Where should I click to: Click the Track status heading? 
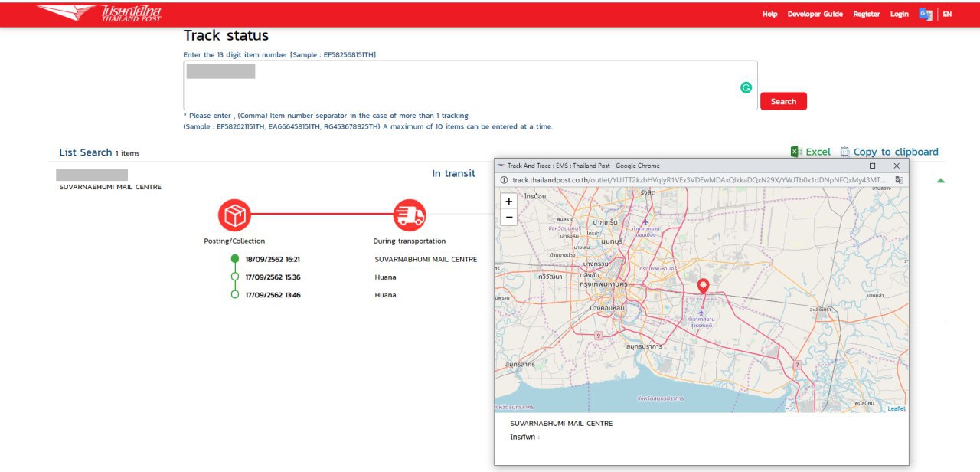coord(226,36)
